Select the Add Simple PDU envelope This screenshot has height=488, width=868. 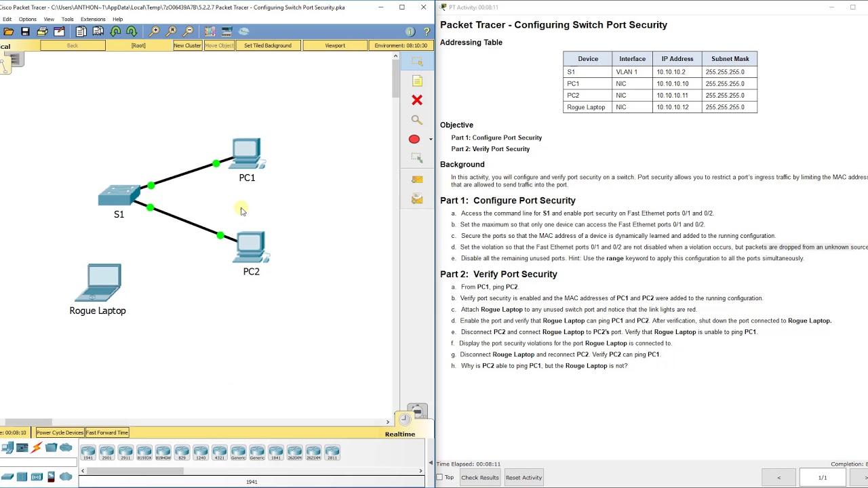[417, 180]
